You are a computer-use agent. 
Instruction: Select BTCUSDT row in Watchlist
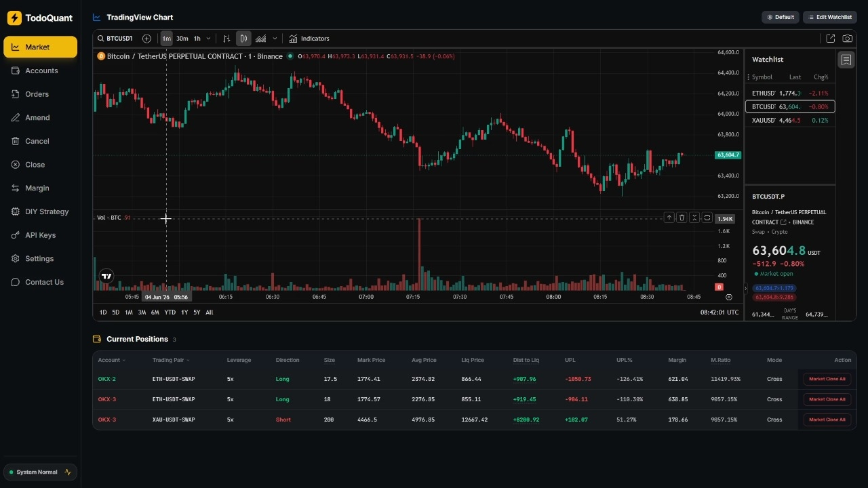790,106
